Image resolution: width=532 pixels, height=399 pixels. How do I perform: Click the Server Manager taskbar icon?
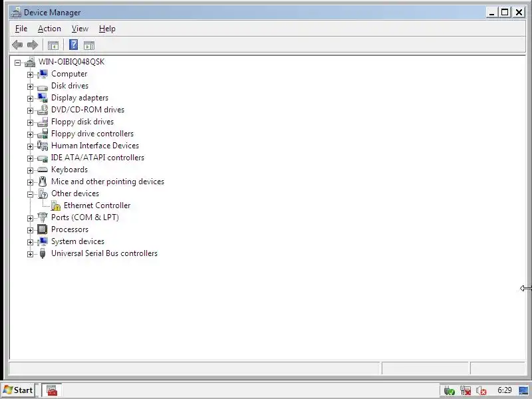pyautogui.click(x=52, y=390)
